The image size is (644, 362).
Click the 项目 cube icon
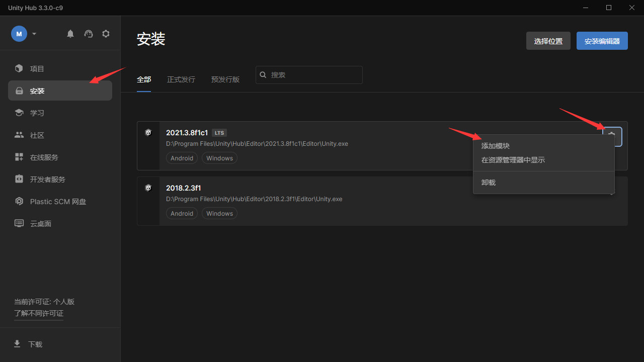click(x=19, y=68)
